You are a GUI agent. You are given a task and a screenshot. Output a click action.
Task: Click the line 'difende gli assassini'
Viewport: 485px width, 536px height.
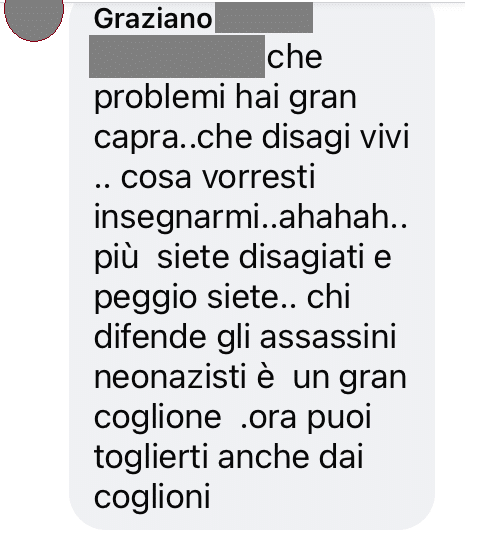tap(245, 337)
